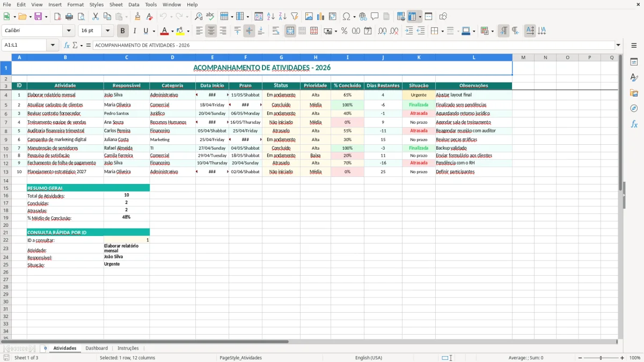The width and height of the screenshot is (644, 362).
Task: Toggle Center Vertically alignment
Action: pos(249,31)
